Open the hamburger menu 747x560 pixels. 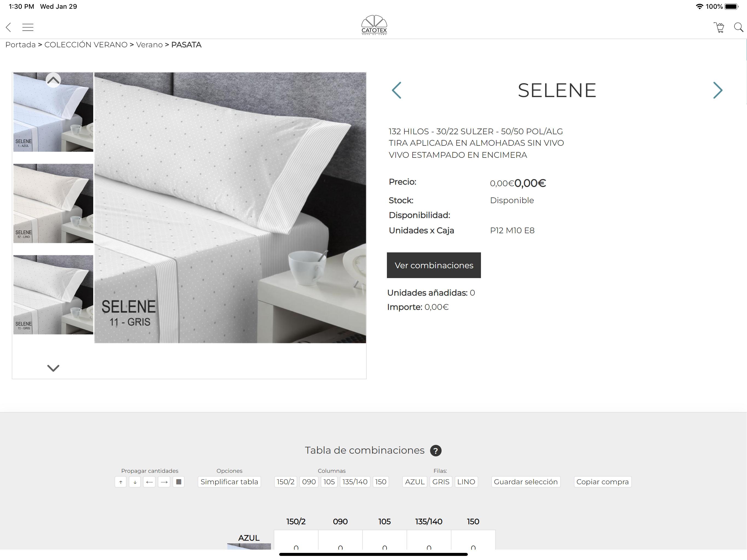(28, 27)
